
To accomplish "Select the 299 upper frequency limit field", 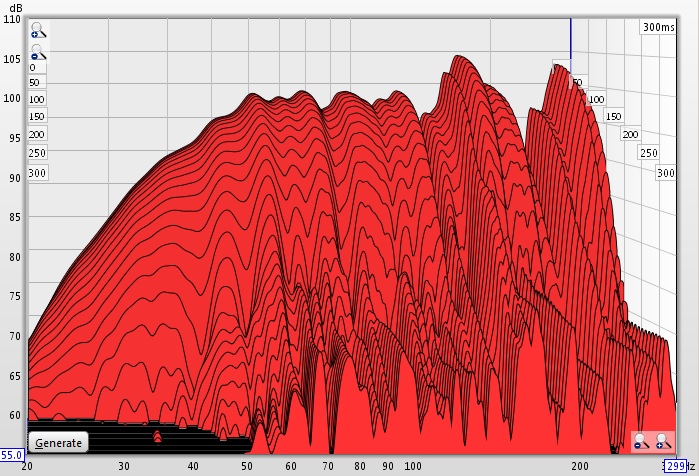I will (676, 466).
